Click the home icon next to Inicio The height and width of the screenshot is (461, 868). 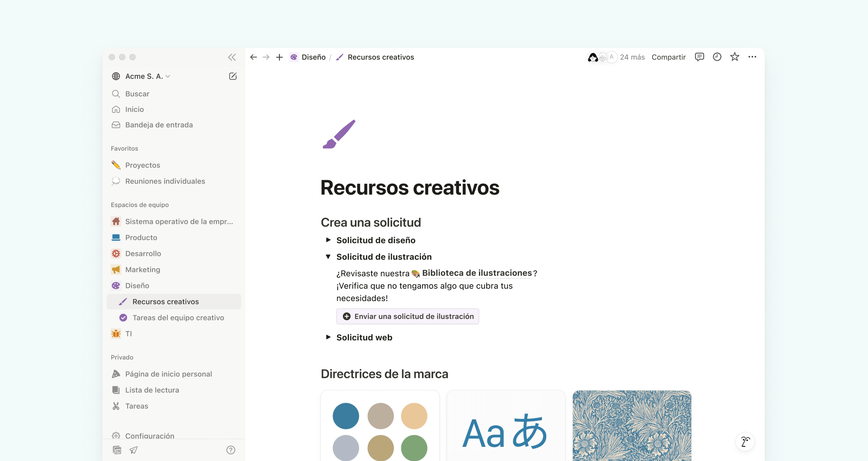[116, 109]
